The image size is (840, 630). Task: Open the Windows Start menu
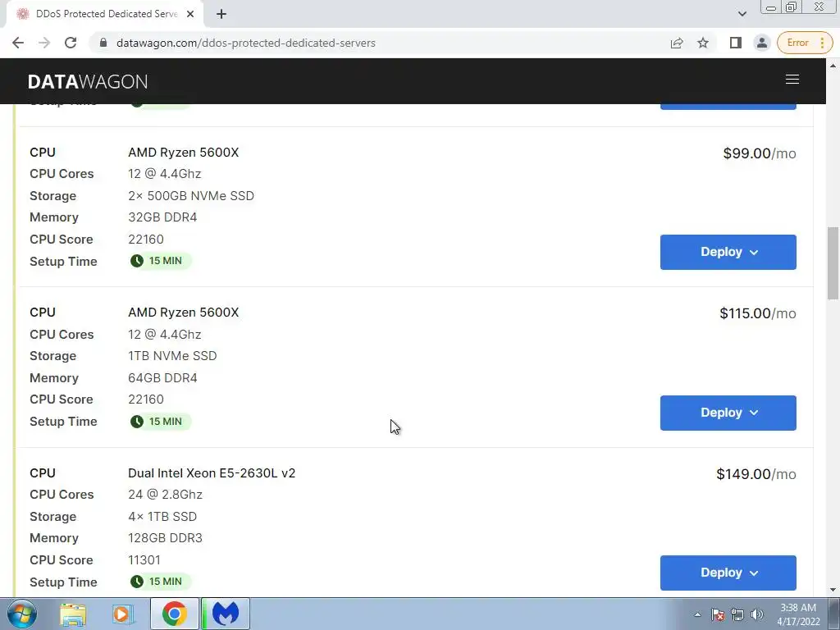22,614
